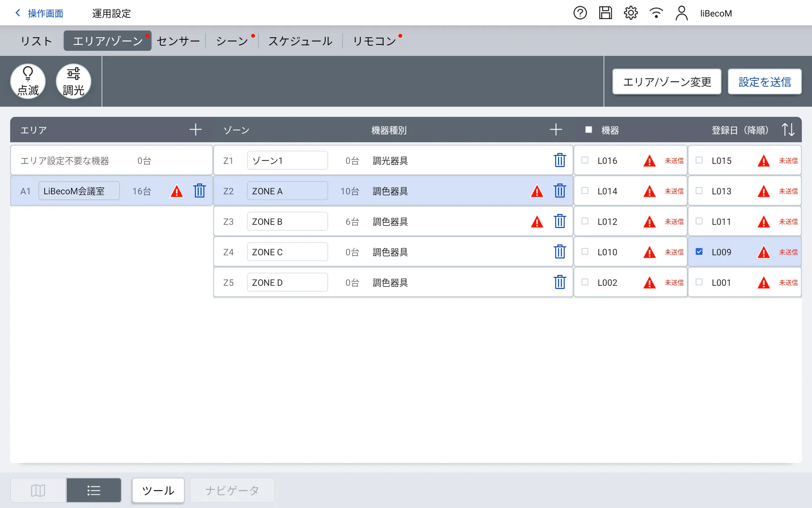The height and width of the screenshot is (508, 812).
Task: Add a new area with plus icon
Action: (x=195, y=130)
